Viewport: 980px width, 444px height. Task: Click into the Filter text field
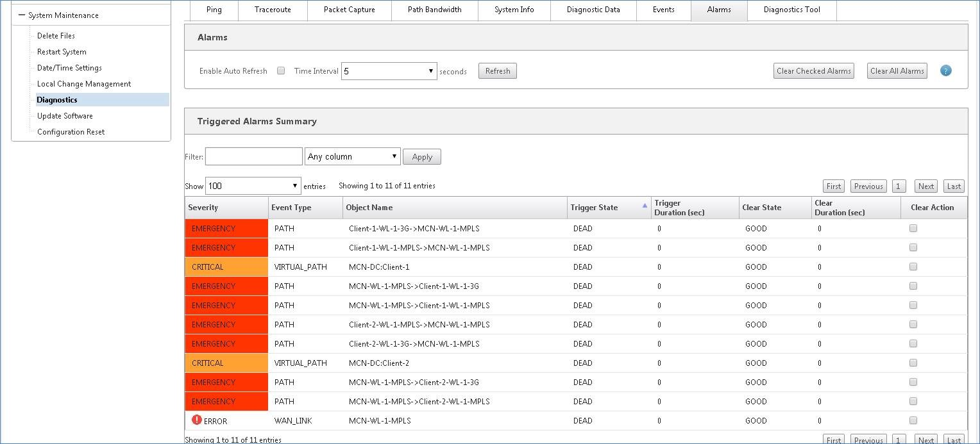(254, 156)
